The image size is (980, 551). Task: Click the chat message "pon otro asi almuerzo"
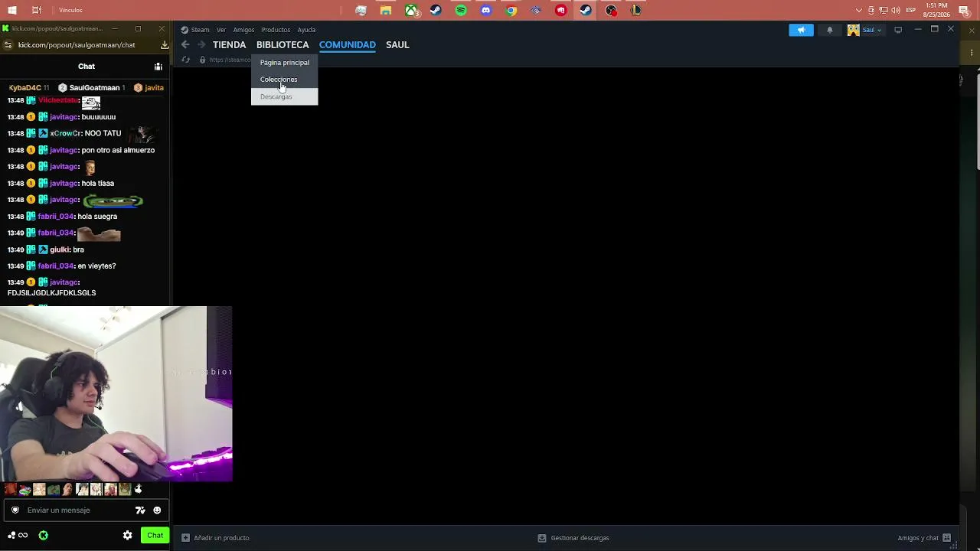coord(118,151)
